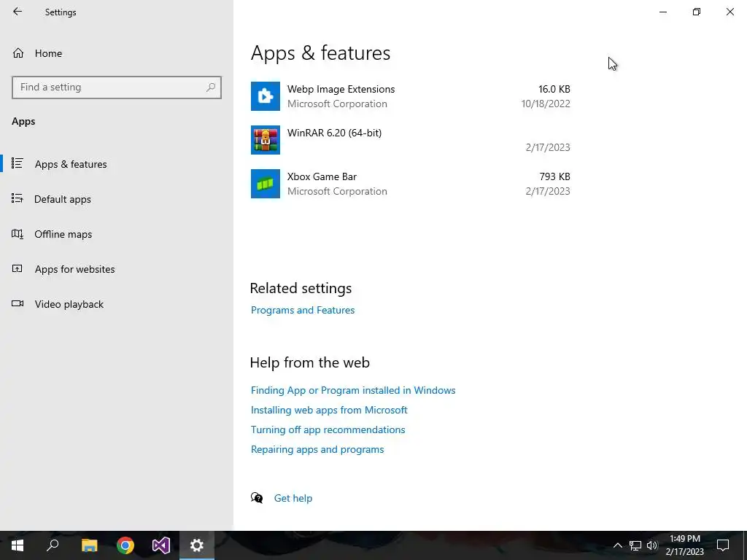Click the 793 KB size value

pyautogui.click(x=554, y=176)
